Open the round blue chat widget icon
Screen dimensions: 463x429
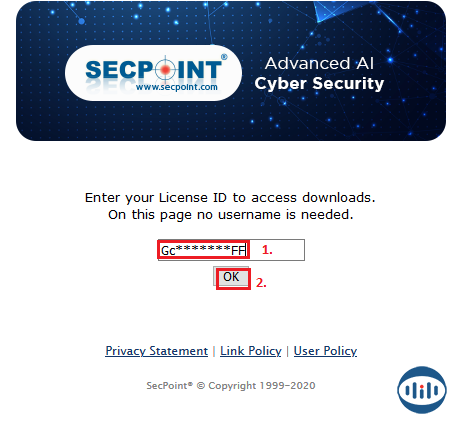[422, 390]
